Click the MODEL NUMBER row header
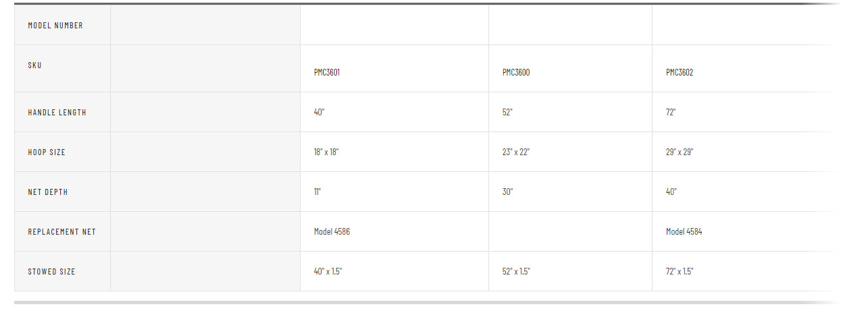This screenshot has height=315, width=868. [55, 26]
